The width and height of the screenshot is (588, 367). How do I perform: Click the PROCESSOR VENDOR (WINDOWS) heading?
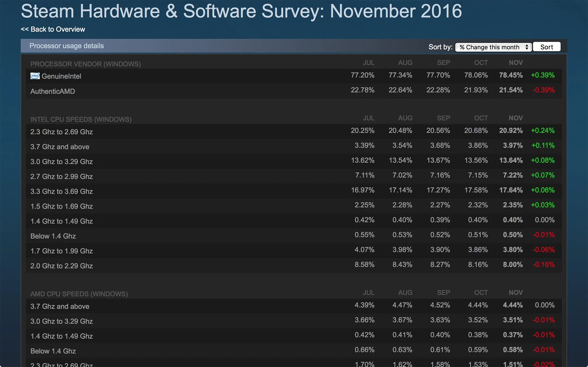pyautogui.click(x=86, y=64)
